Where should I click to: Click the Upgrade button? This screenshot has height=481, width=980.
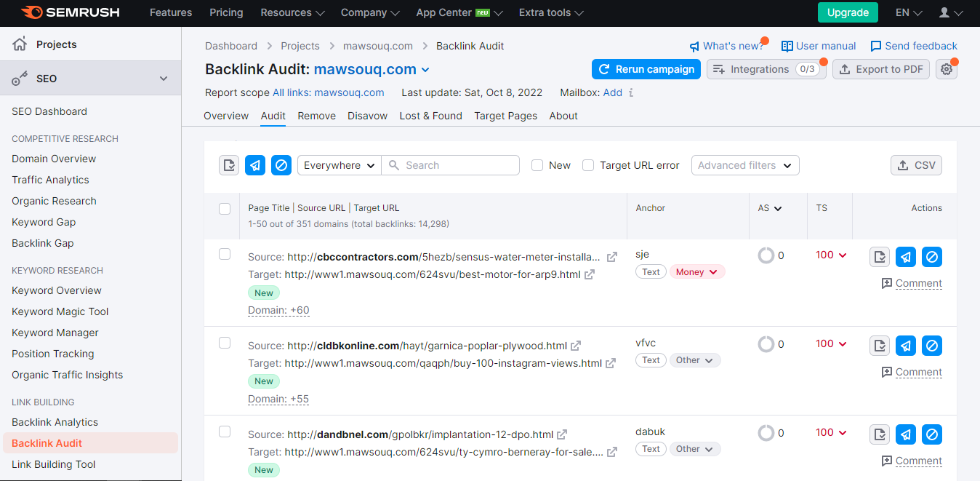coord(848,12)
